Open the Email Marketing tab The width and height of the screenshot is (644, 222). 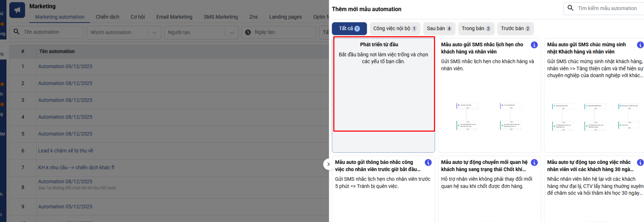[174, 17]
